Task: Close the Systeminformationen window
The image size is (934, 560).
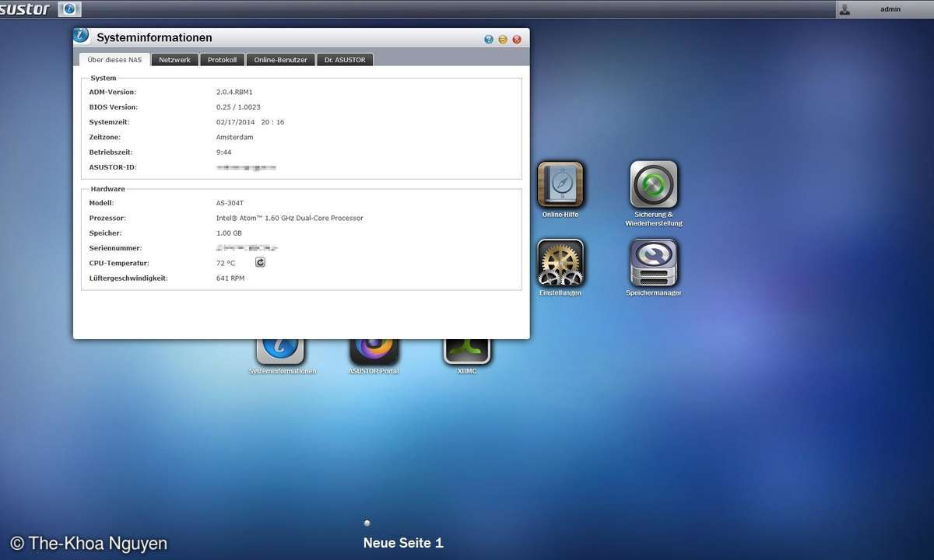Action: (517, 39)
